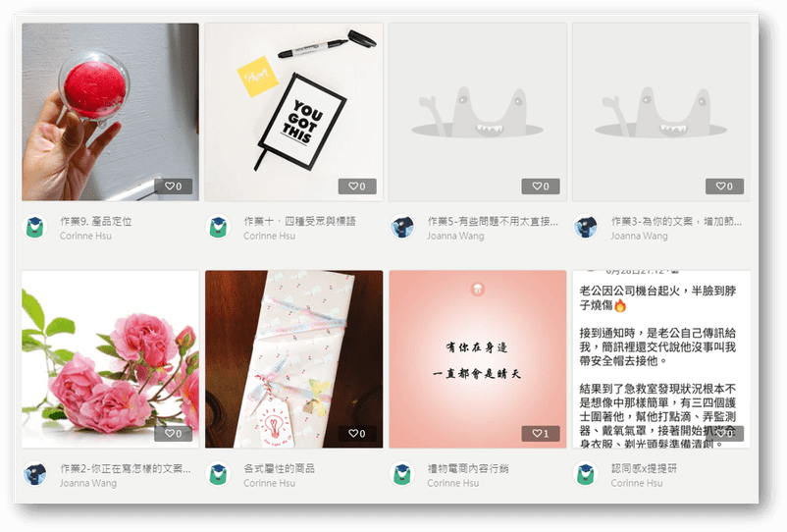
Task: Open Corinne Hsu avatar beside 認同感x提提研
Action: [586, 475]
